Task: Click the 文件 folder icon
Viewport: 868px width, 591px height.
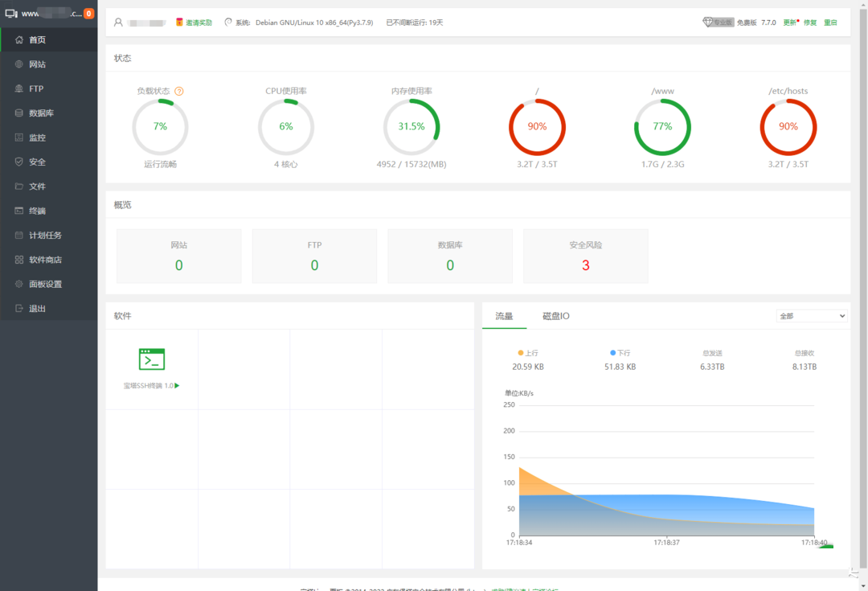Action: pos(18,186)
